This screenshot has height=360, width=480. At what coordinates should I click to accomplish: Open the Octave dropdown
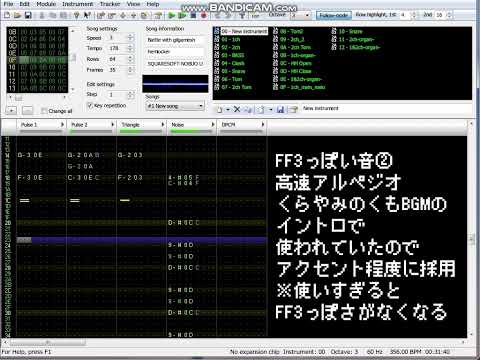tap(307, 15)
